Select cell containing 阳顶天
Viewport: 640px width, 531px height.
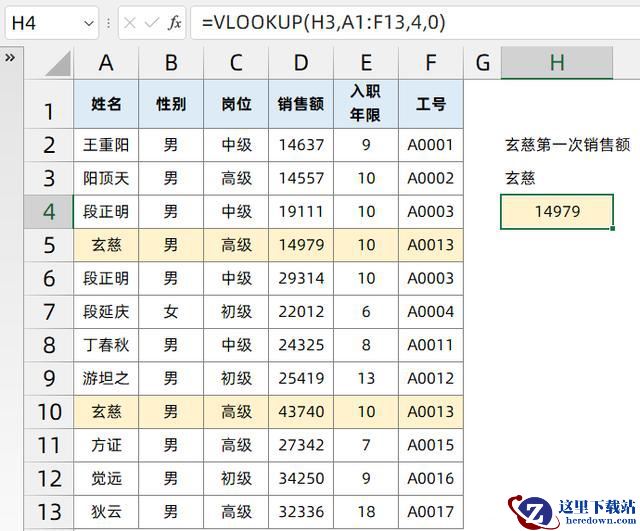coord(106,179)
